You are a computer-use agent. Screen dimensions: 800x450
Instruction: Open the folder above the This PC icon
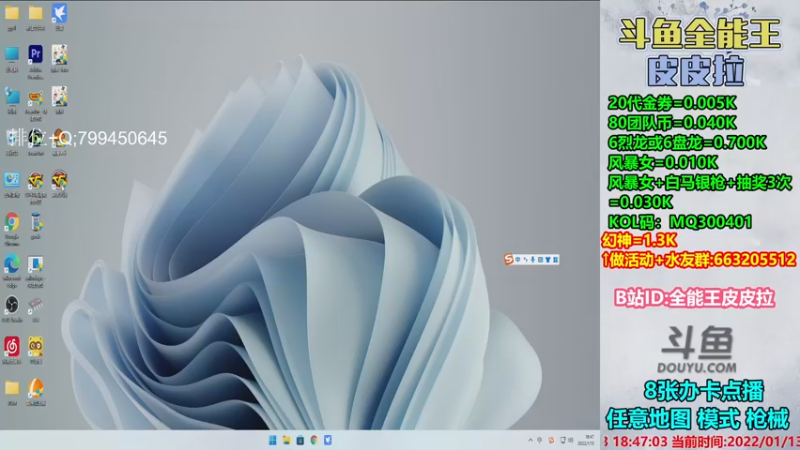pyautogui.click(x=12, y=13)
